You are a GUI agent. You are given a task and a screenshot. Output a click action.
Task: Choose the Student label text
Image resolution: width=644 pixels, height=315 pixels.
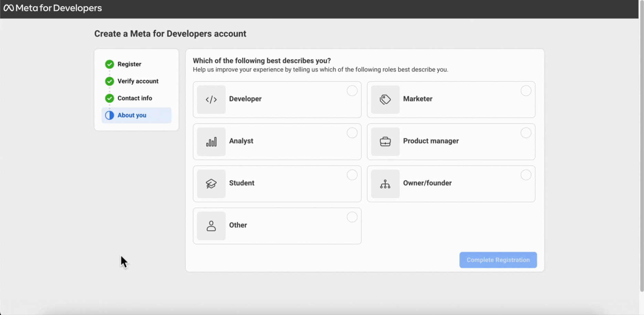click(x=242, y=183)
